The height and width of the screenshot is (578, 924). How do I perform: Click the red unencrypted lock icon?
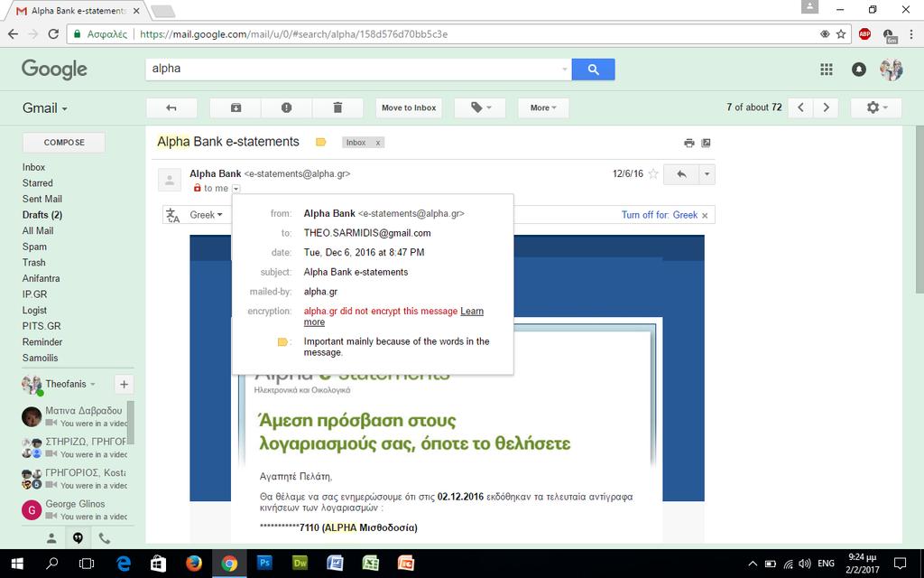point(198,188)
